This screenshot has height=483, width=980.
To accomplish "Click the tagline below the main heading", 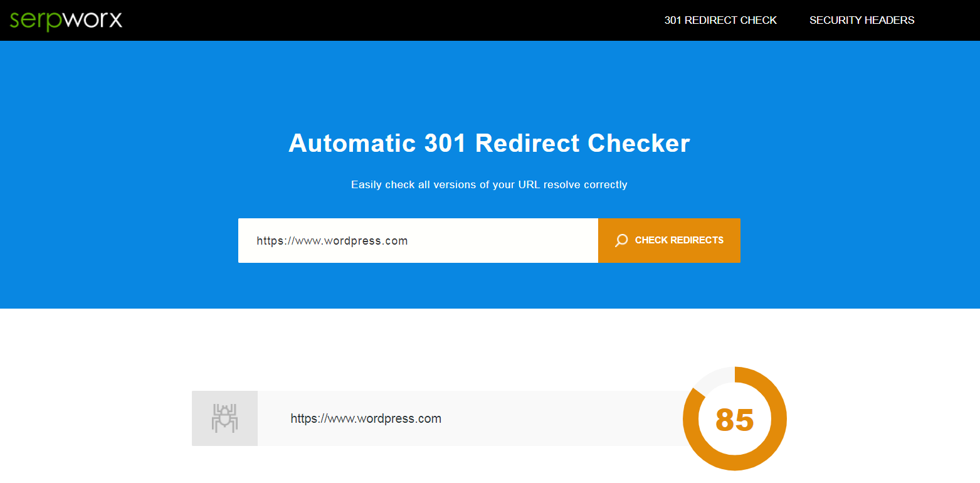I will (x=489, y=184).
